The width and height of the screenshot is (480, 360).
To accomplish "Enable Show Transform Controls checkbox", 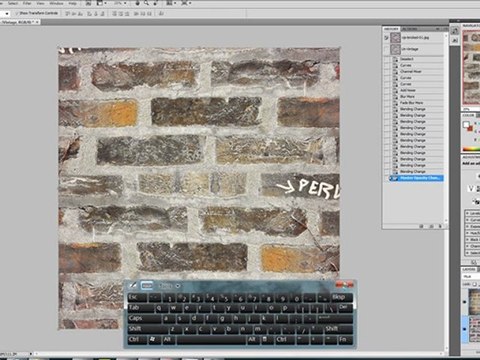I will (16, 13).
